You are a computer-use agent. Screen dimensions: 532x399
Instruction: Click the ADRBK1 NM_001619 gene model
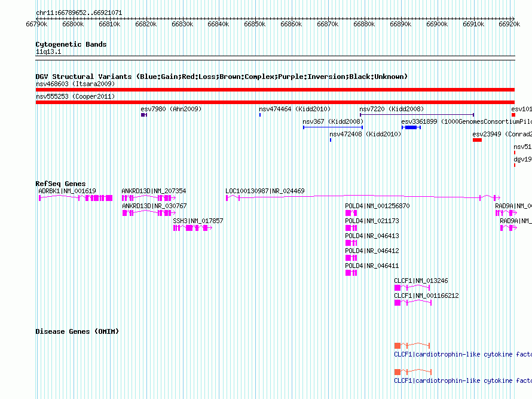coord(75,198)
